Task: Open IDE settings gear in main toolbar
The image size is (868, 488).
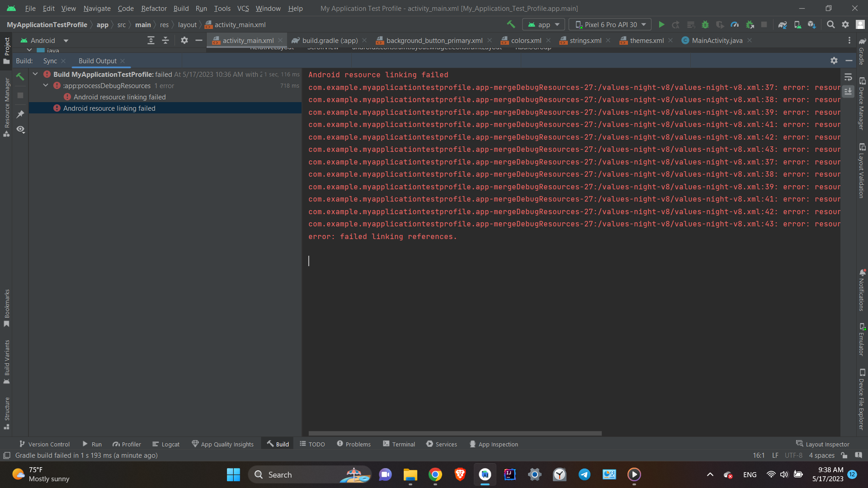Action: [x=845, y=24]
